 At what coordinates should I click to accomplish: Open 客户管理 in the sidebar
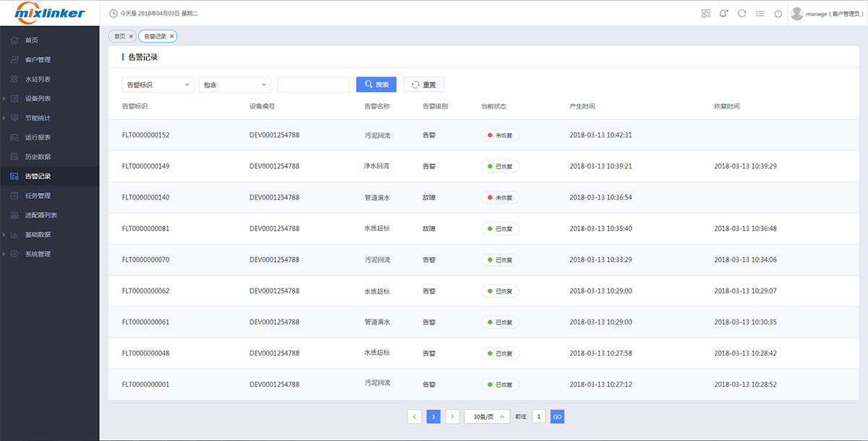pyautogui.click(x=38, y=59)
